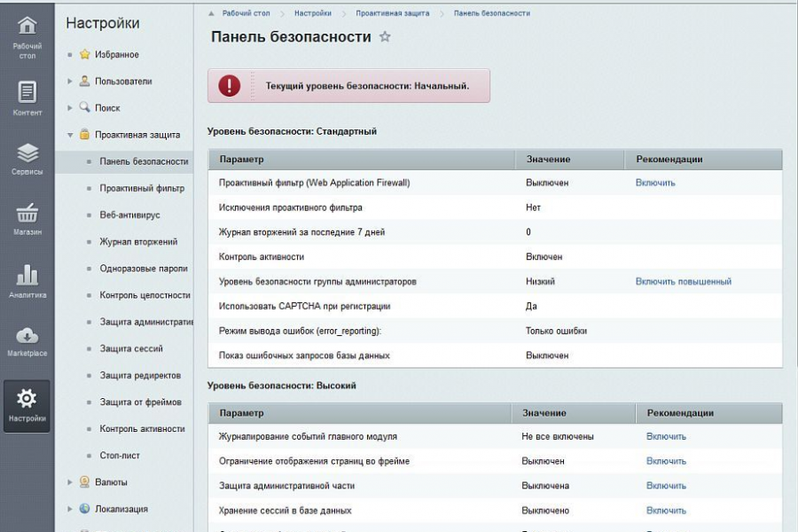Select Журнал вторжений menu item

(x=138, y=241)
